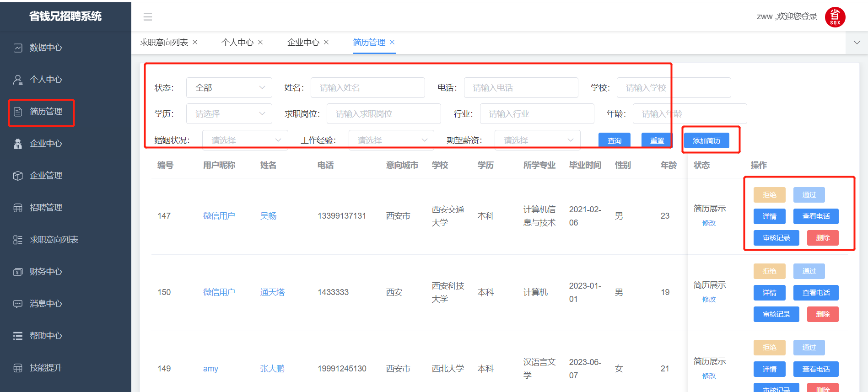Image resolution: width=868 pixels, height=392 pixels.
Task: Open the 状态 dropdown showing 全部
Action: click(x=229, y=87)
